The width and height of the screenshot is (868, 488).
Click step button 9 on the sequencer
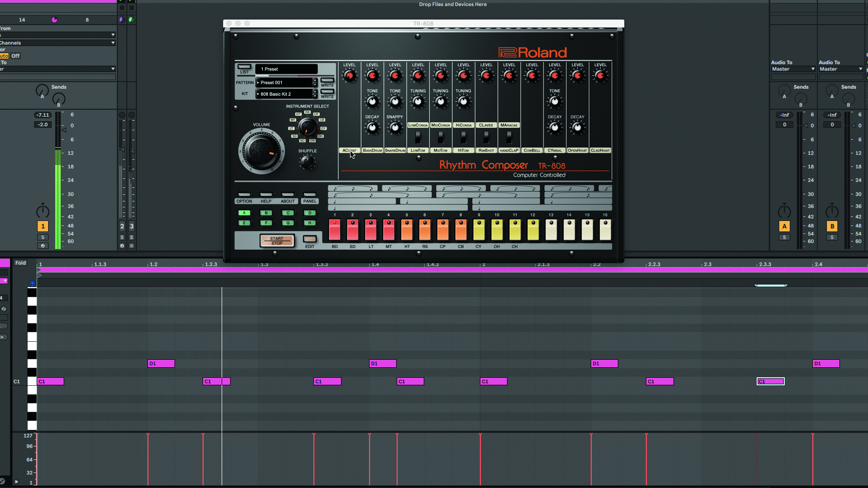point(479,229)
